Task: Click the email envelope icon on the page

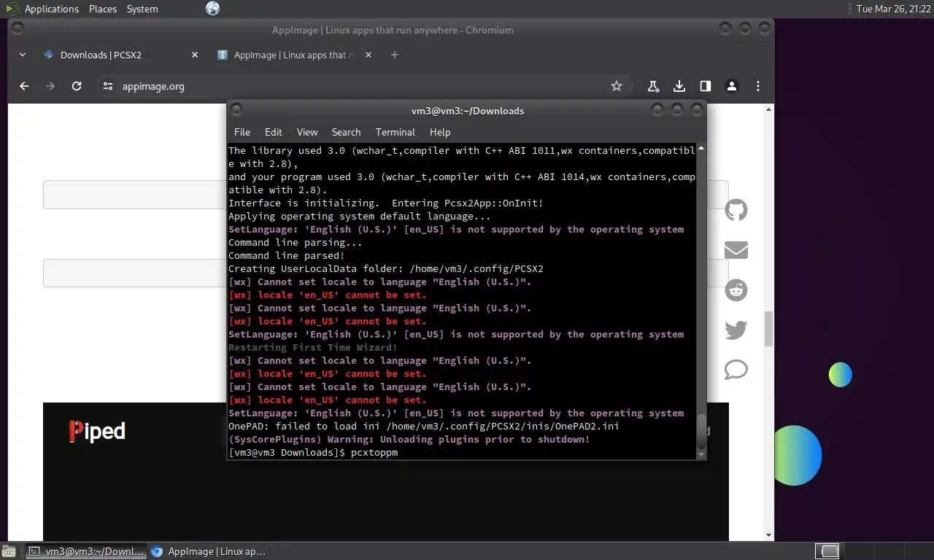Action: [736, 250]
